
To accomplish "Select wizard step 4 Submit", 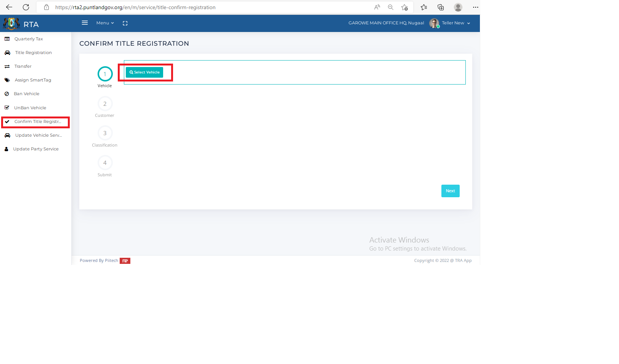I will pos(105,163).
